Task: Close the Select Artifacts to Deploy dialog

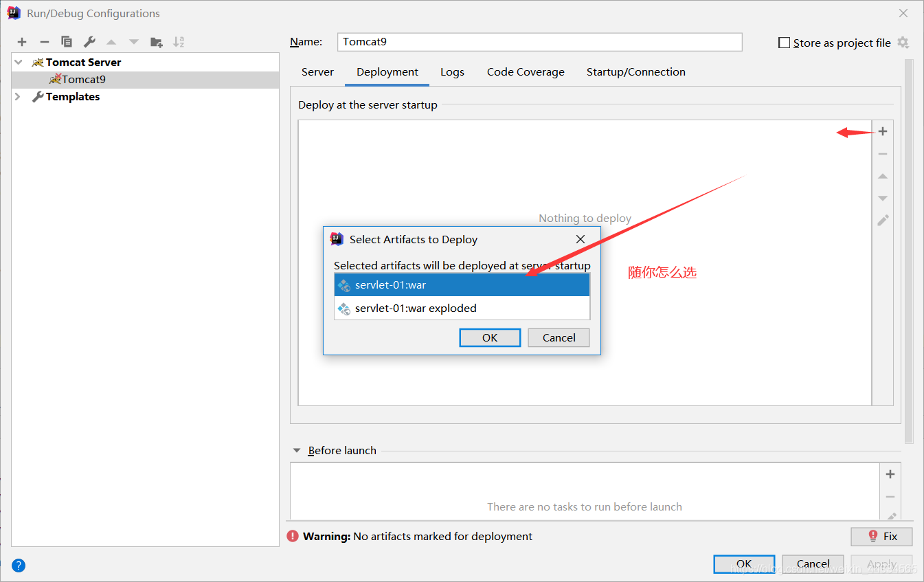Action: [x=581, y=239]
